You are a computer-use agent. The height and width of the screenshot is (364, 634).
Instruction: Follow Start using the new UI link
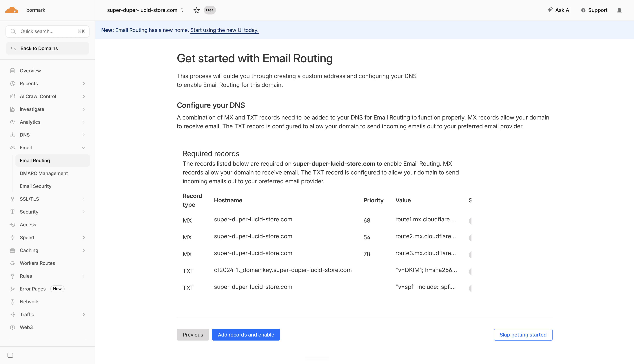tap(224, 30)
